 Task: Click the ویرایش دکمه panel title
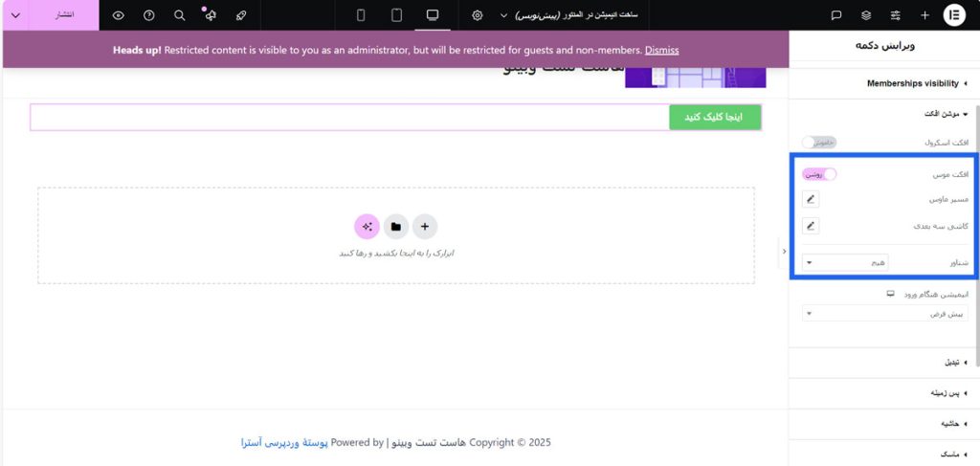[884, 46]
